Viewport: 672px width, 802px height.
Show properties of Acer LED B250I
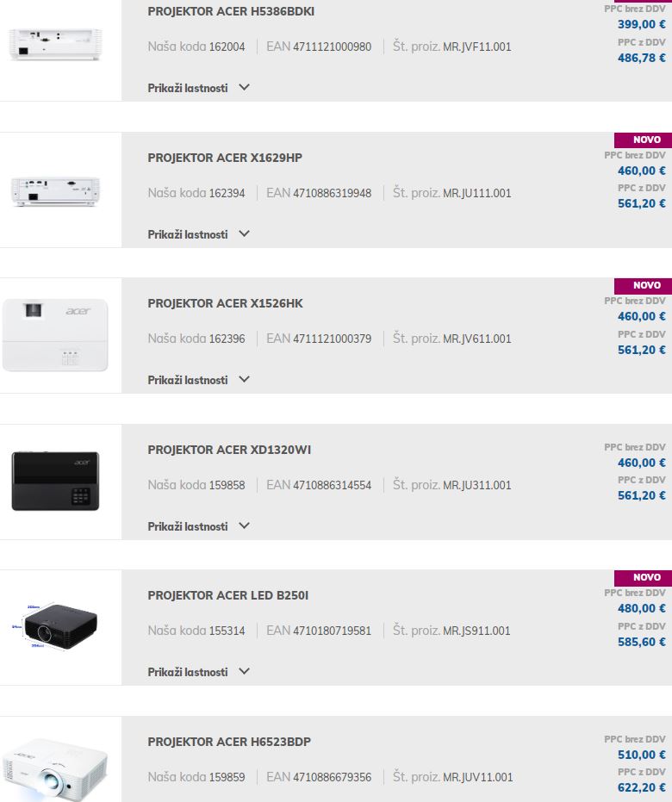pos(198,672)
